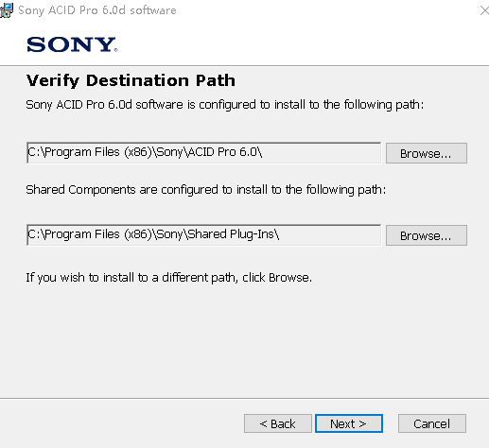Go to the Next setup step

349,423
